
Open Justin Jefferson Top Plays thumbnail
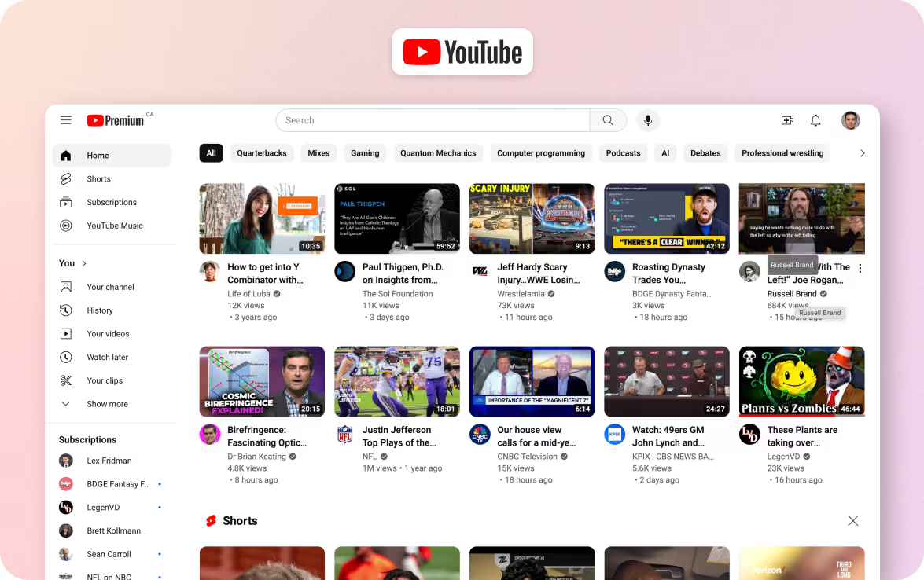(x=397, y=382)
